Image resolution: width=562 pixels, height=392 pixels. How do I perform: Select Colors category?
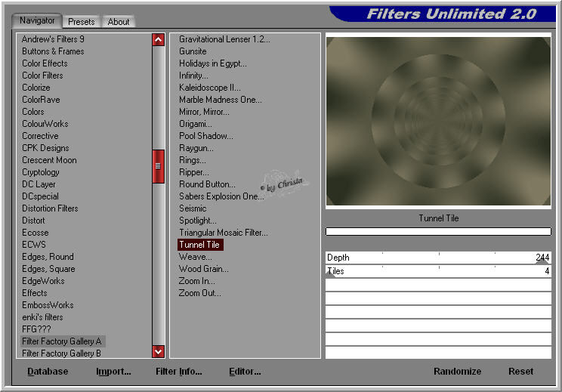click(33, 112)
